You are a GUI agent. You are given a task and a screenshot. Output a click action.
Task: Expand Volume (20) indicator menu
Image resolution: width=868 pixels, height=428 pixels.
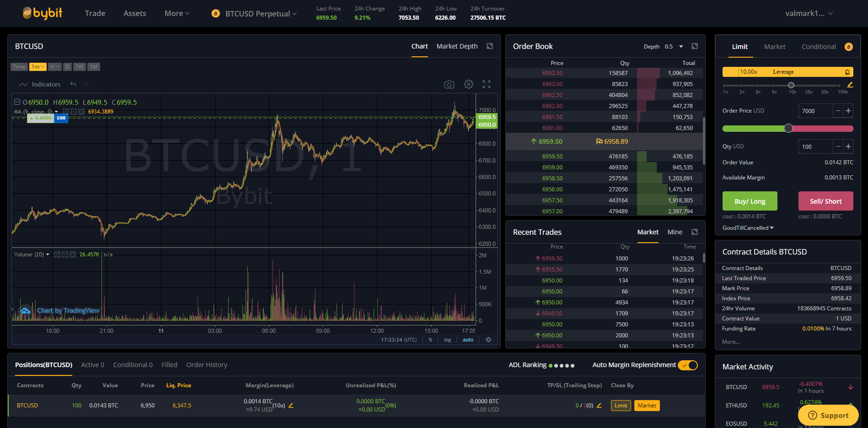tap(48, 255)
